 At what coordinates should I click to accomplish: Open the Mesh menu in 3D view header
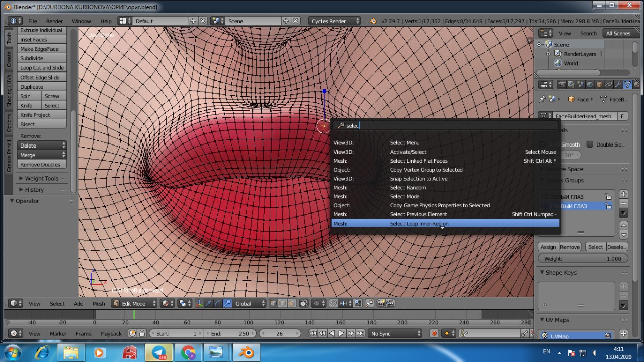pos(99,304)
